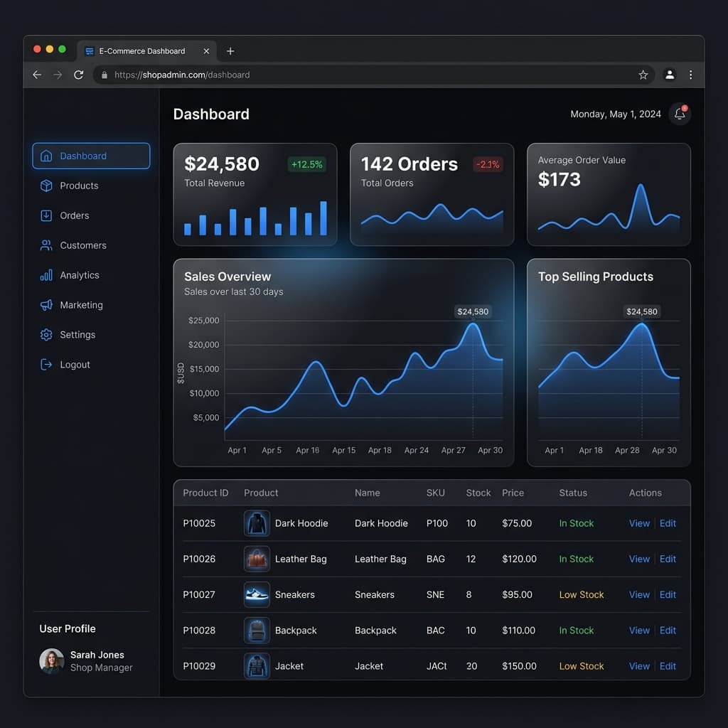728x728 pixels.
Task: Select the Dashboard home icon
Action: [x=47, y=156]
